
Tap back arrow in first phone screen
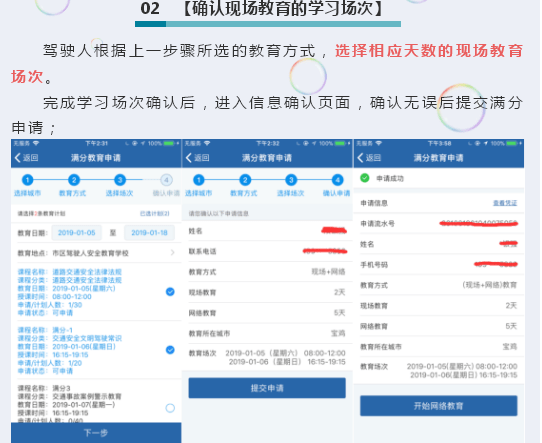click(18, 158)
